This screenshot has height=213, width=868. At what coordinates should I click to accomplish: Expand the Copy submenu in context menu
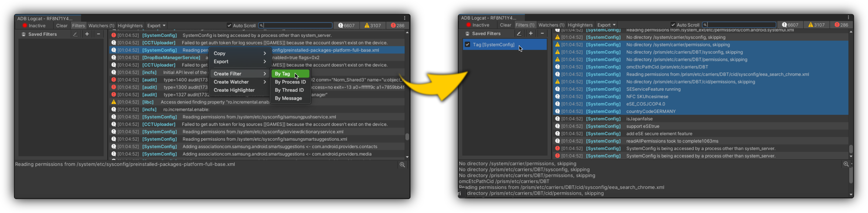coord(240,53)
